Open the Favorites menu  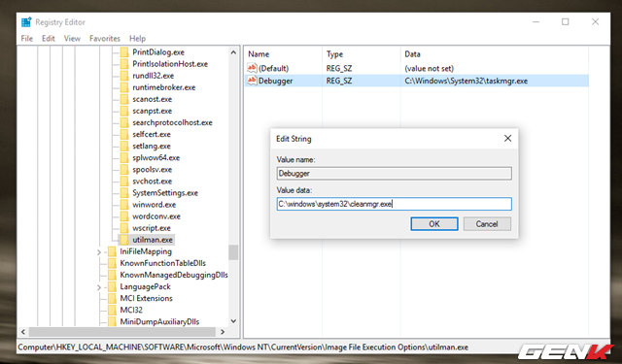click(105, 39)
